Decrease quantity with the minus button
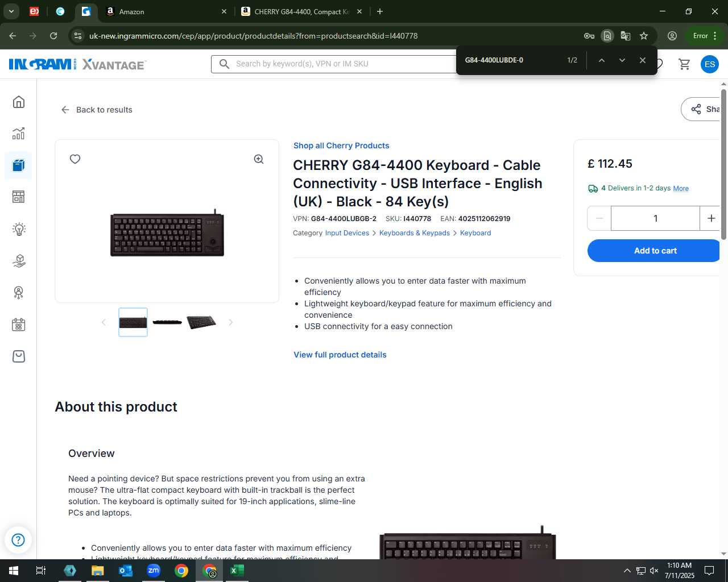This screenshot has width=728, height=582. pos(599,218)
